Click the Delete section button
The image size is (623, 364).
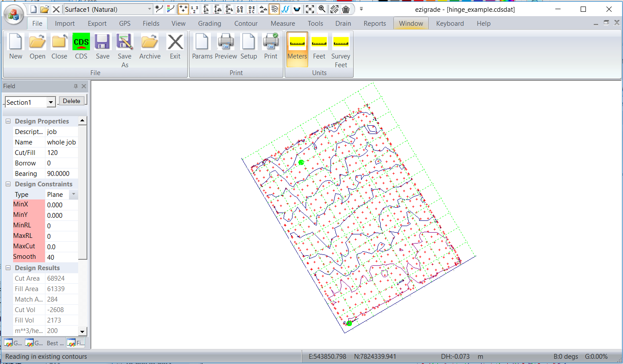pyautogui.click(x=72, y=101)
